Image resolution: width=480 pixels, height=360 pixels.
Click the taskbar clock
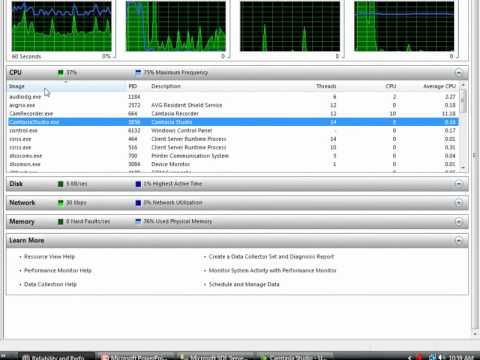pyautogui.click(x=462, y=358)
